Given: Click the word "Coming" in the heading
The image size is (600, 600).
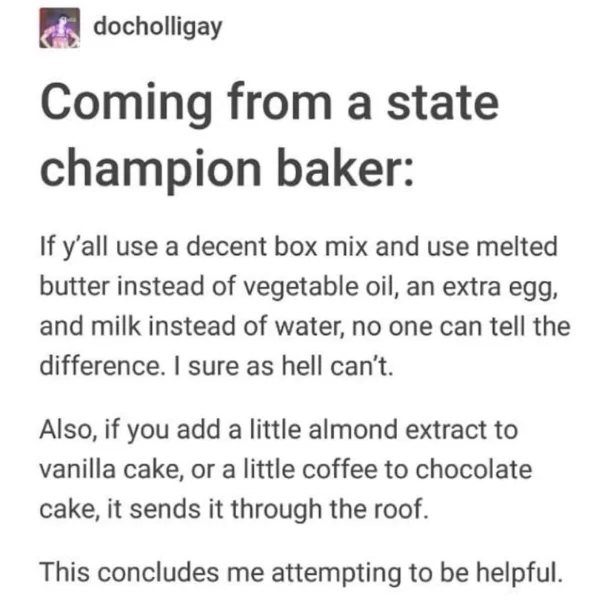Looking at the screenshot, I should 127,105.
